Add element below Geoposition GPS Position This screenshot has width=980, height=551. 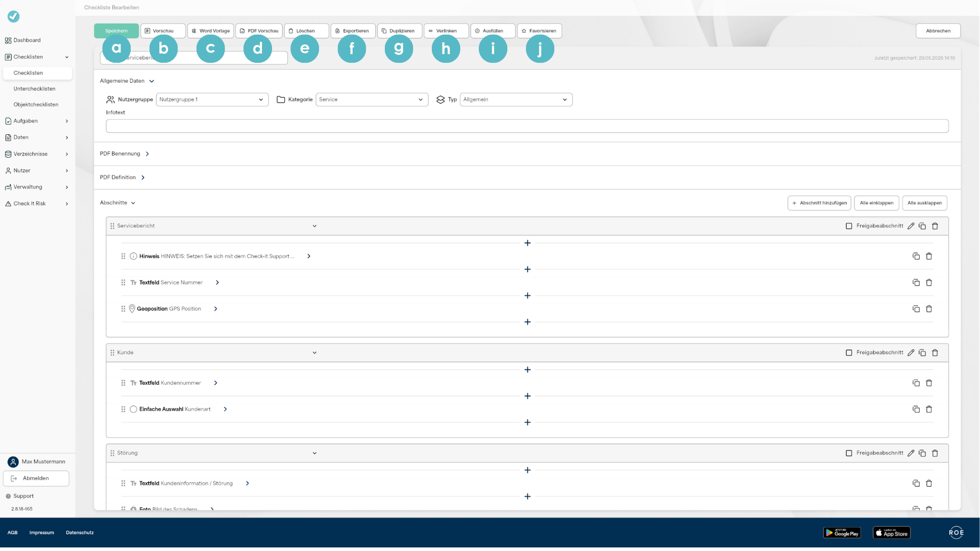(x=527, y=322)
